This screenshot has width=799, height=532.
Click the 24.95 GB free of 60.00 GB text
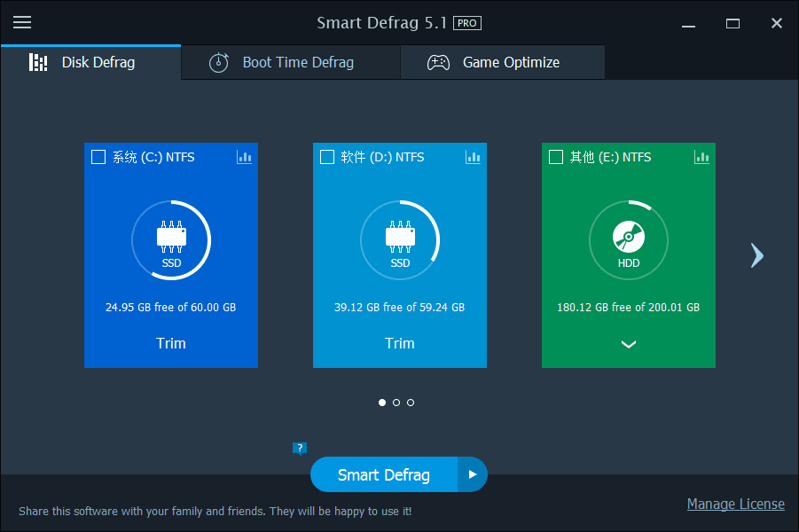[x=170, y=308]
